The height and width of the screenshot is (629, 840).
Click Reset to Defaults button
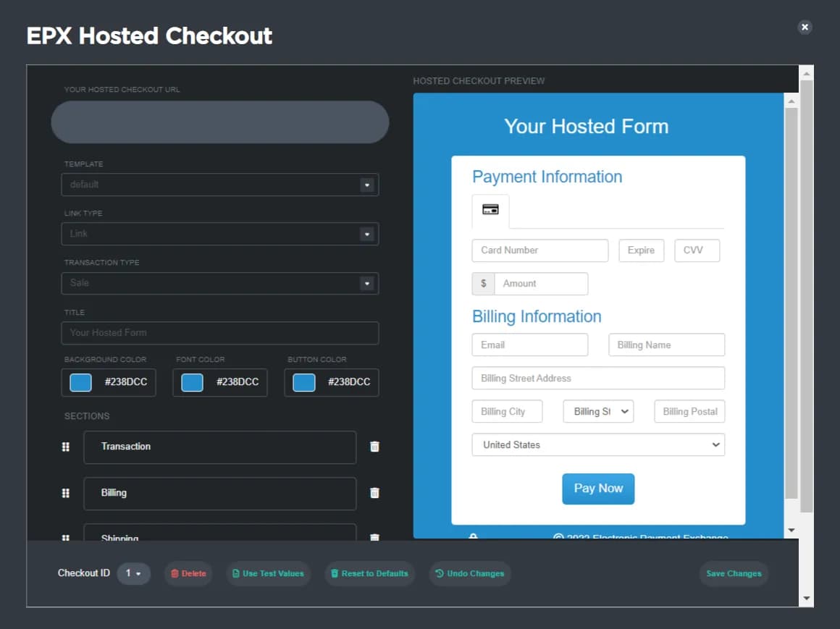coord(369,573)
